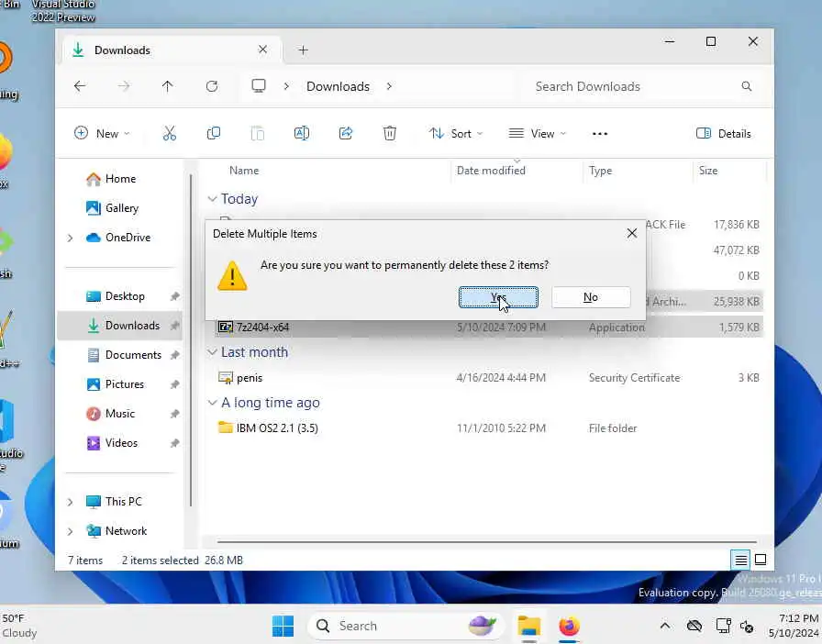Go forward with the right arrow

pos(124,86)
